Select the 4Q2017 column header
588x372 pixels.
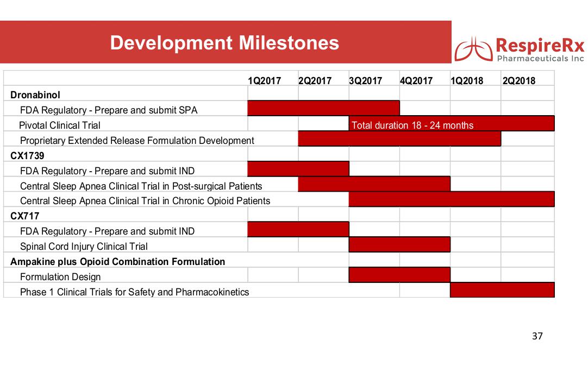pos(416,81)
